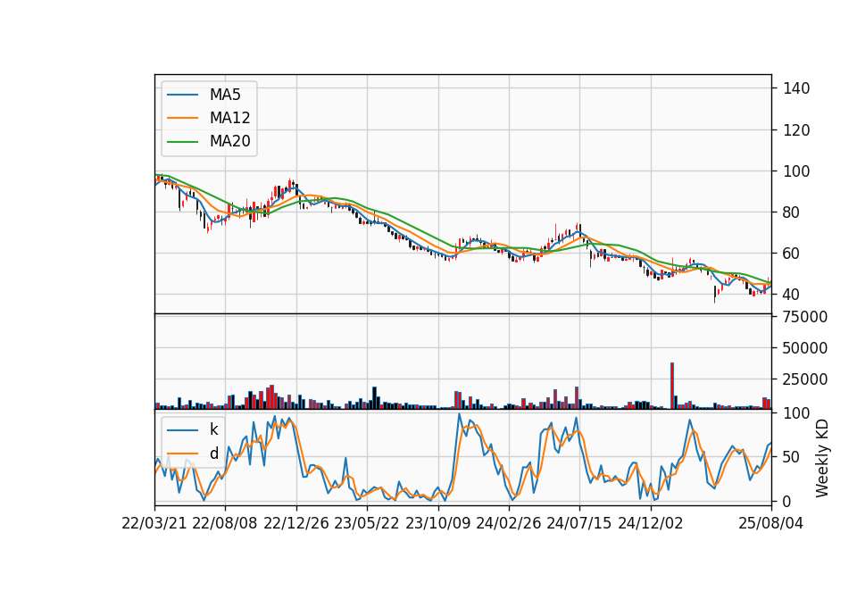
Task: Click the date label 22/08/08
Action: [x=225, y=523]
